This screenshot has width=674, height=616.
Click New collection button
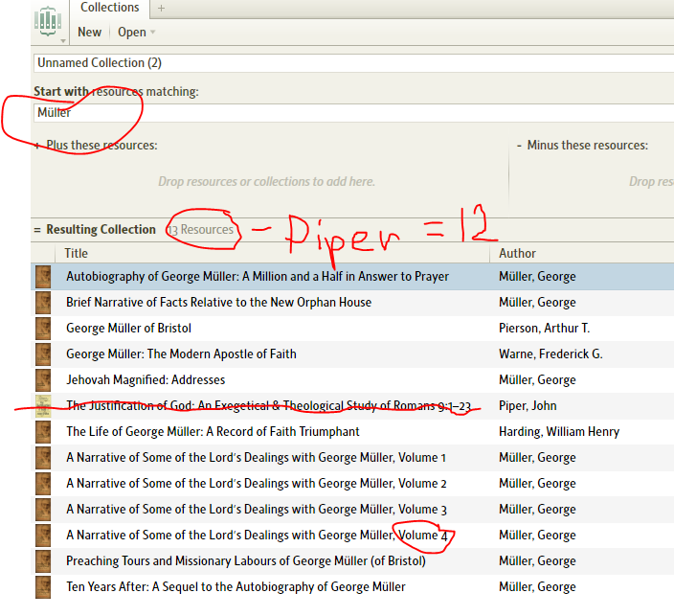click(89, 33)
